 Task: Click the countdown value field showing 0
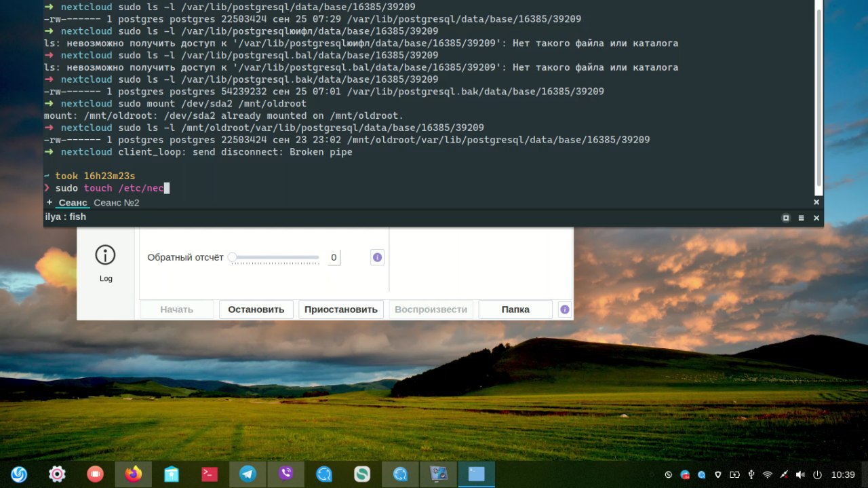point(334,257)
